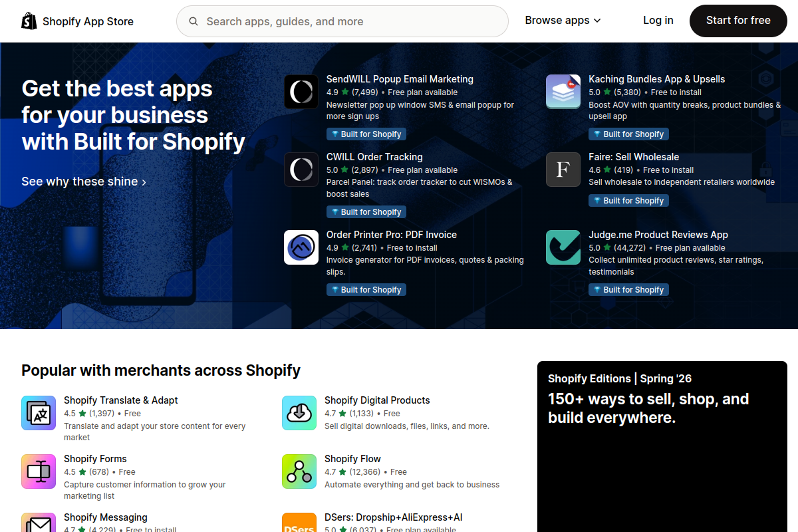Open the Shopify Forms app icon
The height and width of the screenshot is (532, 798).
coord(39,471)
